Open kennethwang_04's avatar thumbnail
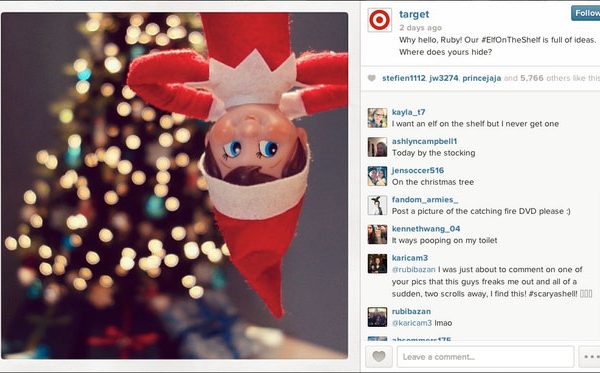The width and height of the screenshot is (600, 373). click(377, 235)
